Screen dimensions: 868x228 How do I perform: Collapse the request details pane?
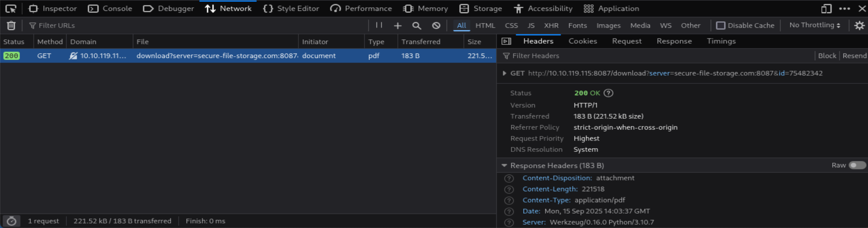pyautogui.click(x=506, y=41)
